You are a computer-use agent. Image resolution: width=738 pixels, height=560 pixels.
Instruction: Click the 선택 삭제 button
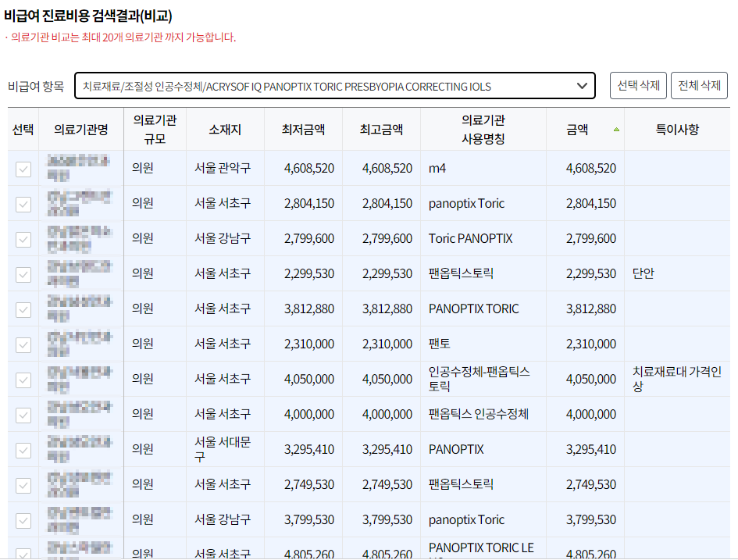pyautogui.click(x=638, y=86)
